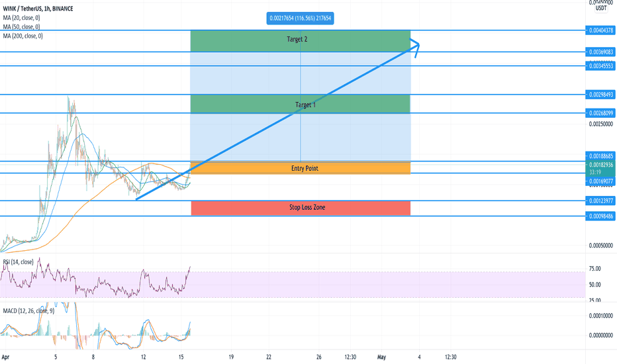
Task: Click the 0.00050000 price axis value
Action: pos(601,246)
